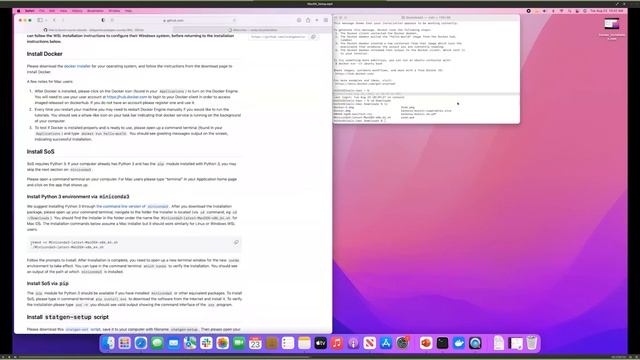The width and height of the screenshot is (640, 360).
Task: Open the News app in the Dock
Action: [x=369, y=343]
